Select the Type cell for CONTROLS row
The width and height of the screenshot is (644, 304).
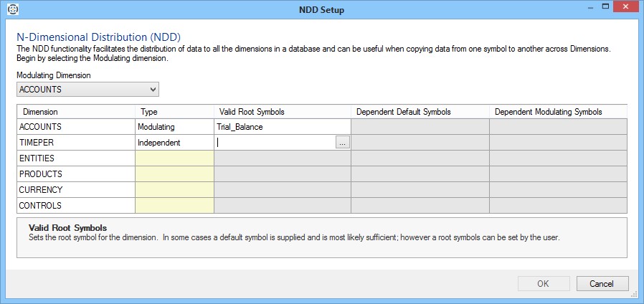174,206
